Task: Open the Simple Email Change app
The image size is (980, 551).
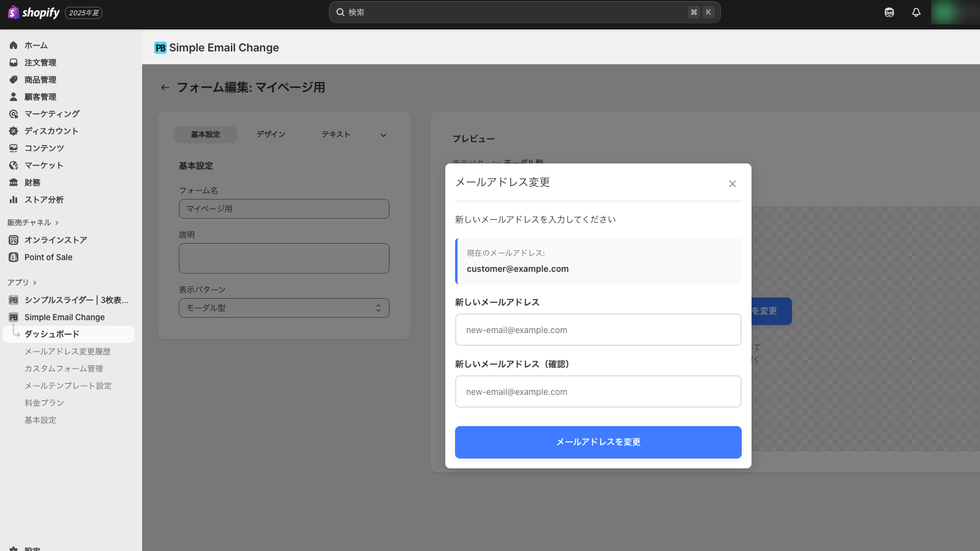Action: (x=64, y=317)
